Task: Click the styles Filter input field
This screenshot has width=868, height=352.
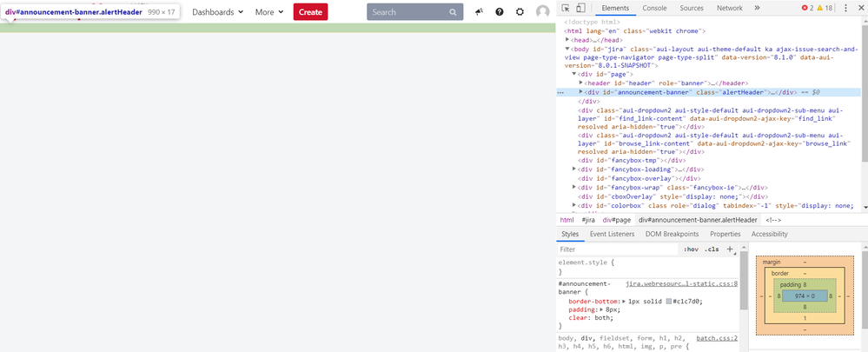Action: [618, 249]
